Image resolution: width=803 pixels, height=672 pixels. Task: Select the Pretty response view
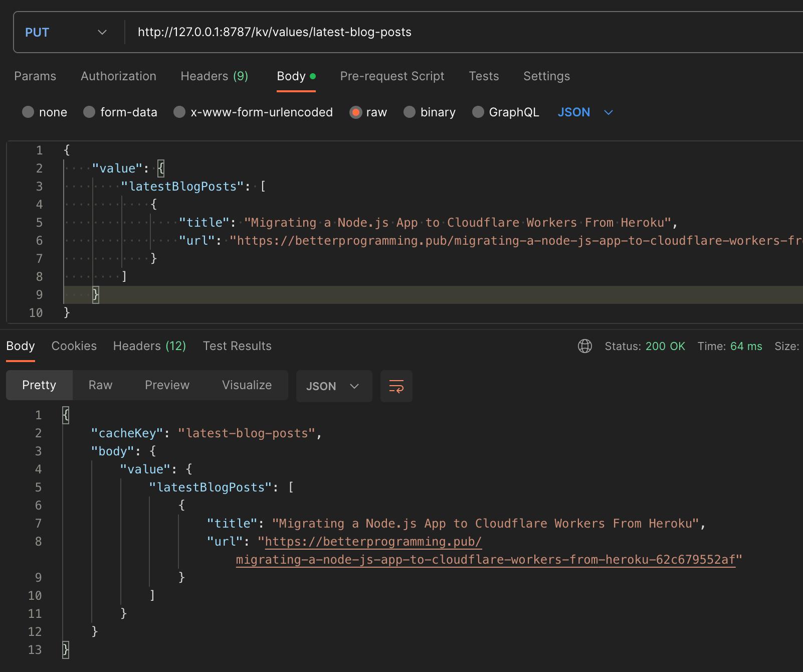click(39, 385)
